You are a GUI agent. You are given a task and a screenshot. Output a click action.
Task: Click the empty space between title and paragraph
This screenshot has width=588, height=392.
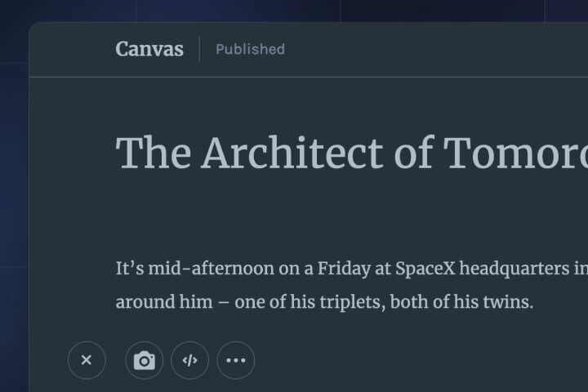click(x=327, y=214)
